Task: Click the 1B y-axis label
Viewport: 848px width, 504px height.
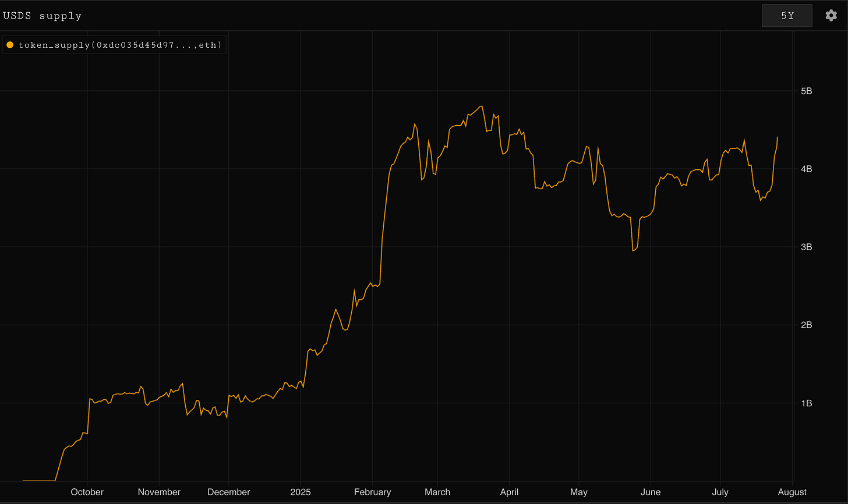Action: pos(806,403)
